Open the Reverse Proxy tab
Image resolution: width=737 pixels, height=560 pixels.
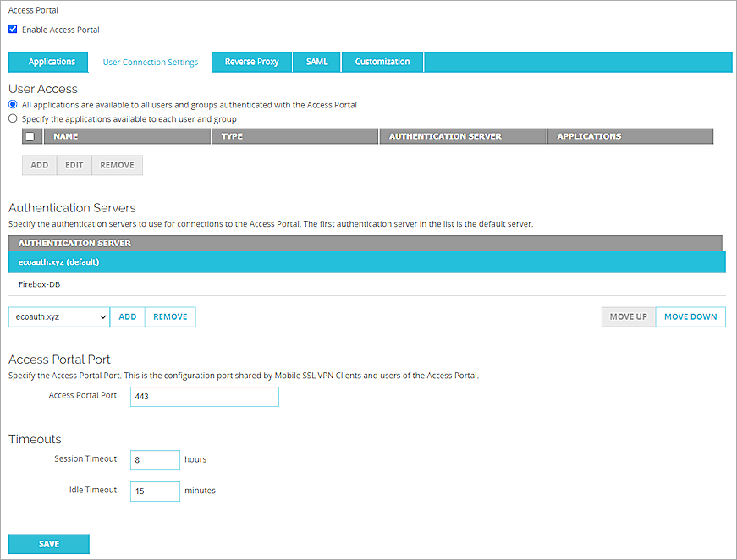(251, 61)
